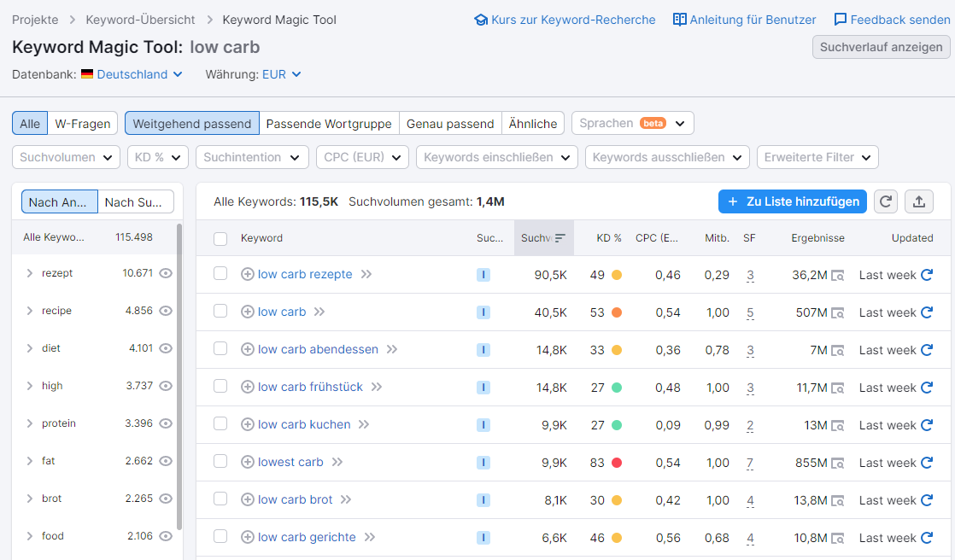Select the "Genau passend" match type
The width and height of the screenshot is (955, 560).
click(450, 123)
